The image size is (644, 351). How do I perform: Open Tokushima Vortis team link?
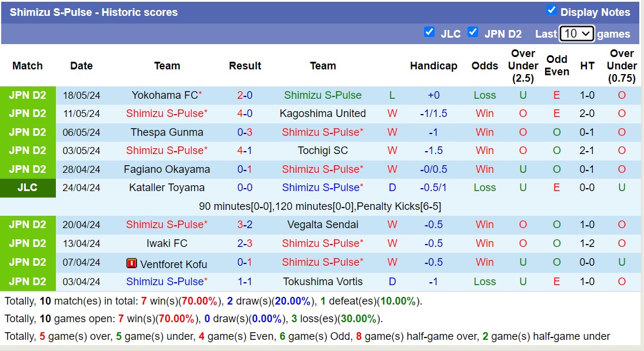[322, 282]
